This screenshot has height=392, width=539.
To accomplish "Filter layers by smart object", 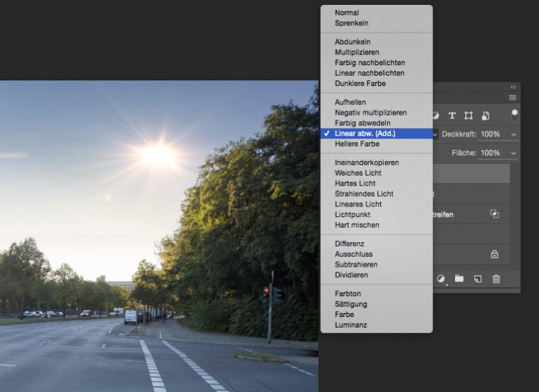I will point(485,116).
